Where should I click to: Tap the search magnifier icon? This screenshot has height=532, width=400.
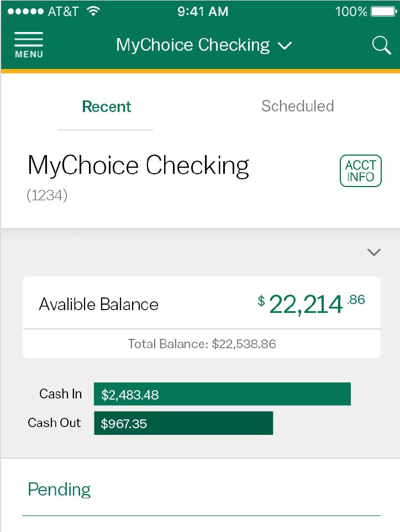[x=381, y=45]
